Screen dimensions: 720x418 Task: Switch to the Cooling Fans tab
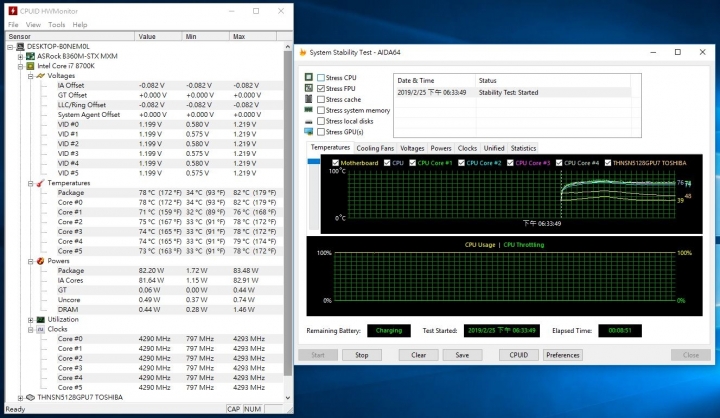[x=375, y=148]
